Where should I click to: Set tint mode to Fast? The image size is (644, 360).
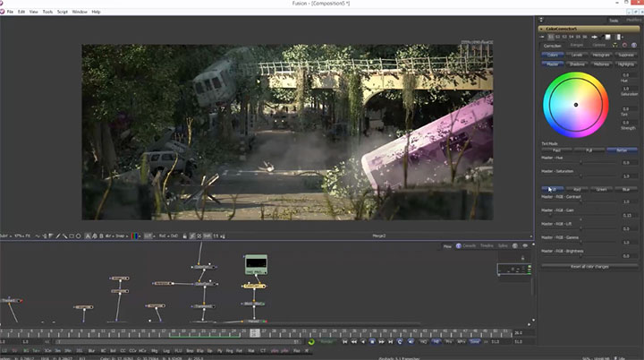557,150
